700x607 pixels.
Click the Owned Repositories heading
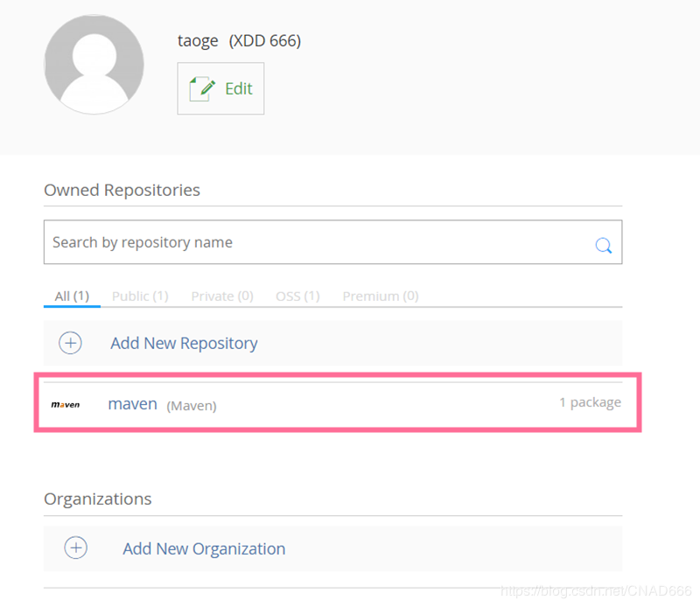[122, 190]
